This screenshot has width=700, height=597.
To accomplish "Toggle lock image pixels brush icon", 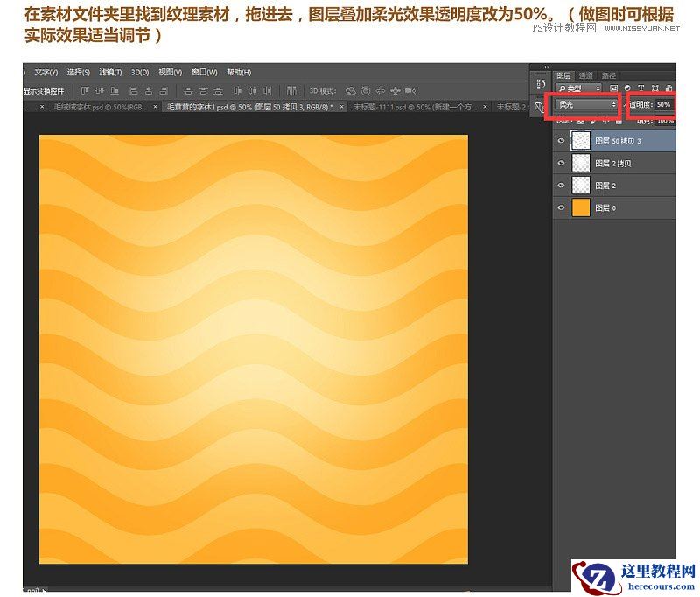I will coord(592,122).
